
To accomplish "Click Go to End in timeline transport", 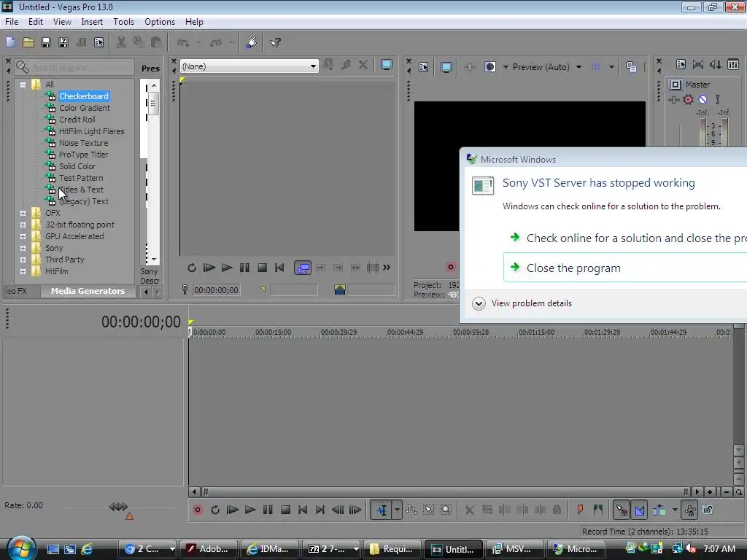I will pos(320,510).
